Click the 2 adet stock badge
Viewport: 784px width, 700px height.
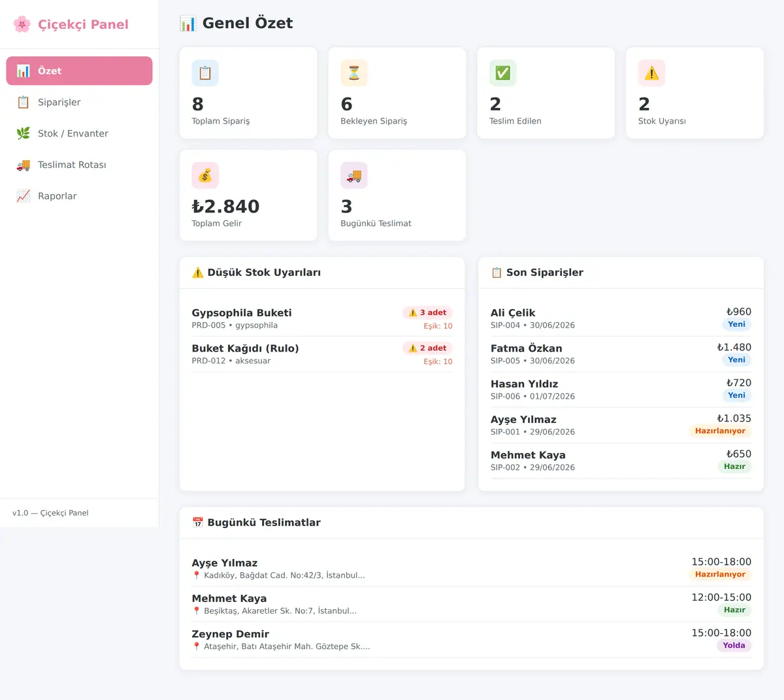[427, 348]
